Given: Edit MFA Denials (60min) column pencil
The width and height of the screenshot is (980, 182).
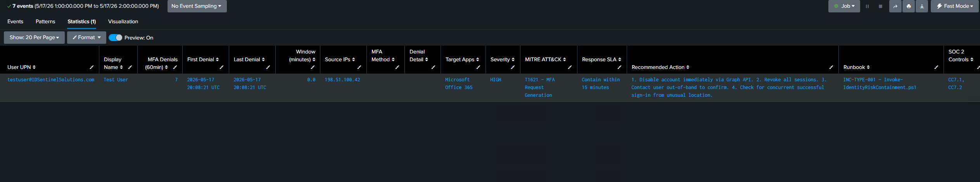Looking at the screenshot, I should (175, 67).
